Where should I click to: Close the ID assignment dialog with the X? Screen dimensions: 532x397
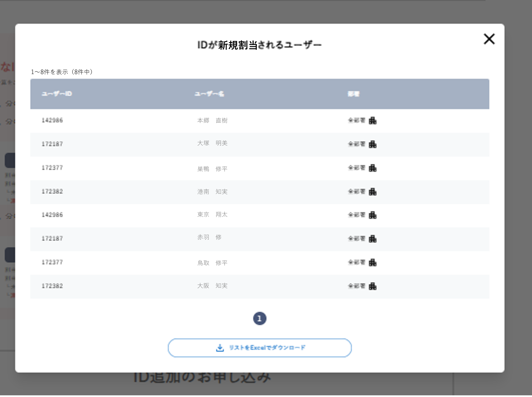489,39
